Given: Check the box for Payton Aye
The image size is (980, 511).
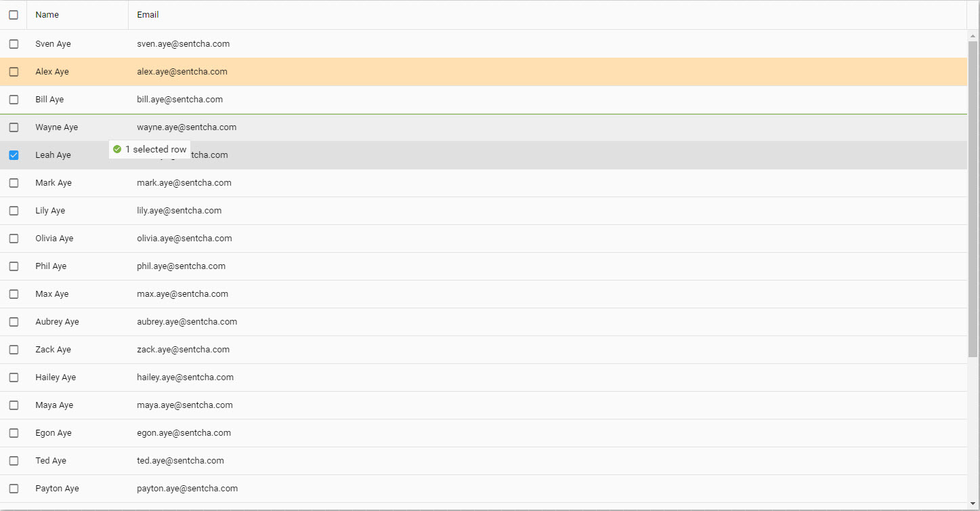Looking at the screenshot, I should [x=14, y=489].
